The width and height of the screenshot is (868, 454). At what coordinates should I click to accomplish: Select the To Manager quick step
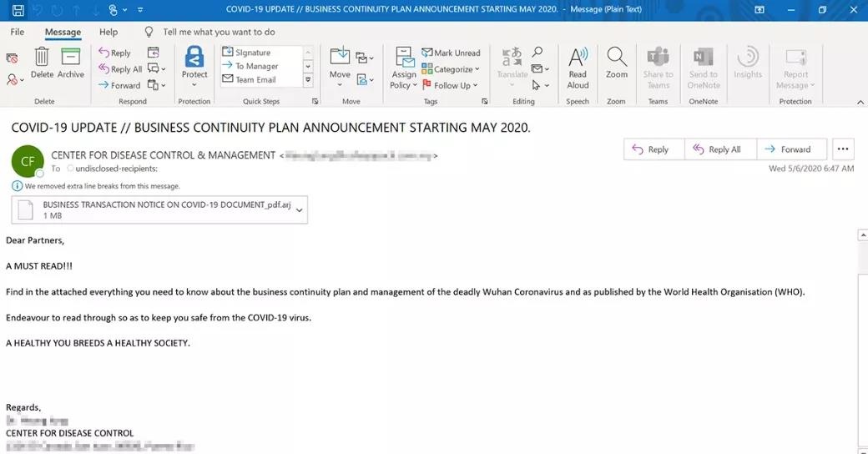click(255, 66)
